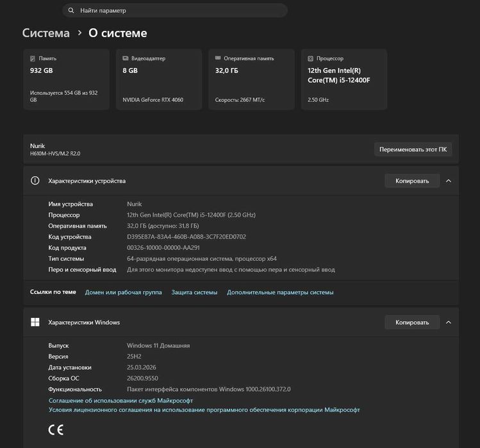Click the info circle icon beside Характеристики устройства
The width and height of the screenshot is (480, 448).
click(x=35, y=181)
